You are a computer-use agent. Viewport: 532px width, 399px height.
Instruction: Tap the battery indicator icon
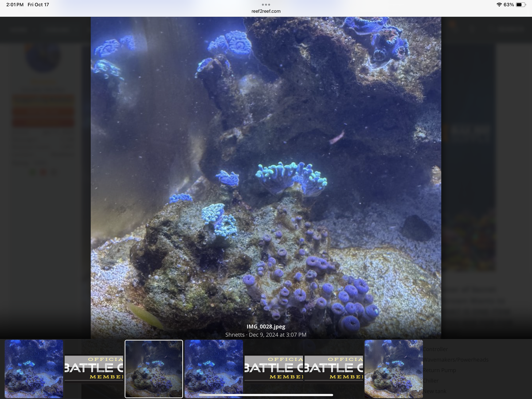coord(520,4)
